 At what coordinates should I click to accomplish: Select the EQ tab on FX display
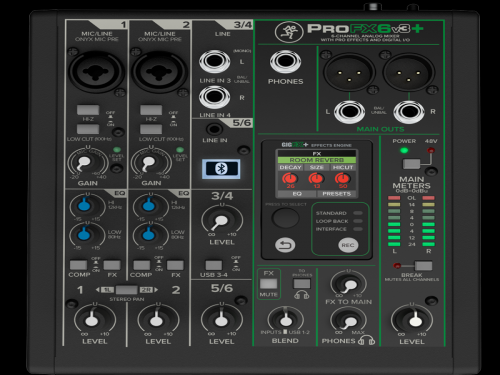click(x=297, y=194)
